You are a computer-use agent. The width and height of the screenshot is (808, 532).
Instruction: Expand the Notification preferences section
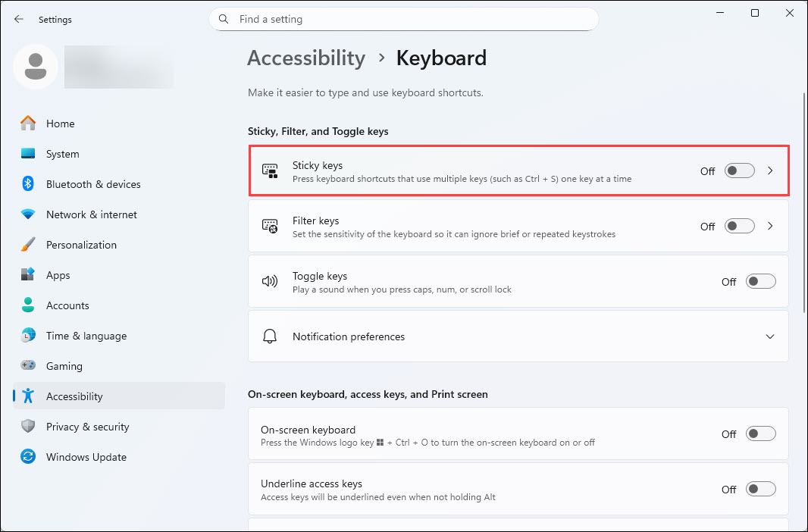[770, 336]
